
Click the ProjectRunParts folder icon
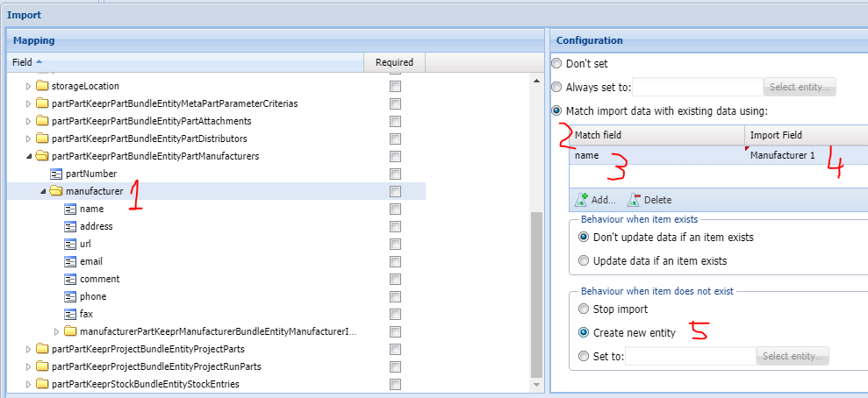[42, 366]
